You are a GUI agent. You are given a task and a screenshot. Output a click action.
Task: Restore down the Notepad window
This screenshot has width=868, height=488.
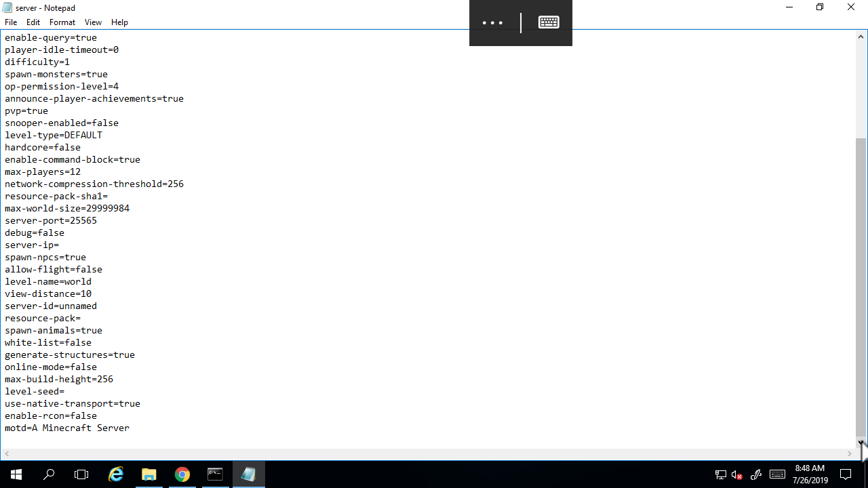coord(820,7)
